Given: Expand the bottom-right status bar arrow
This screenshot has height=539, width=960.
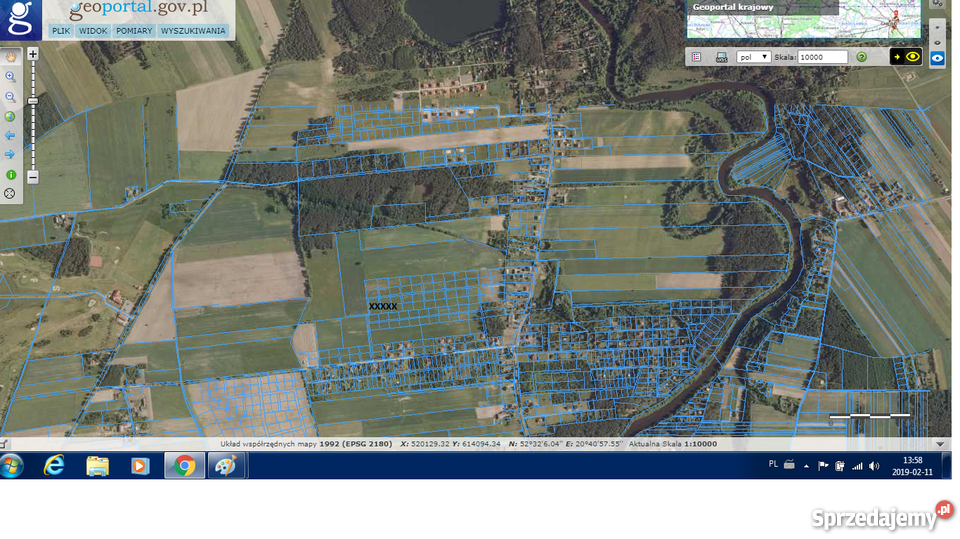Looking at the screenshot, I should tap(939, 443).
